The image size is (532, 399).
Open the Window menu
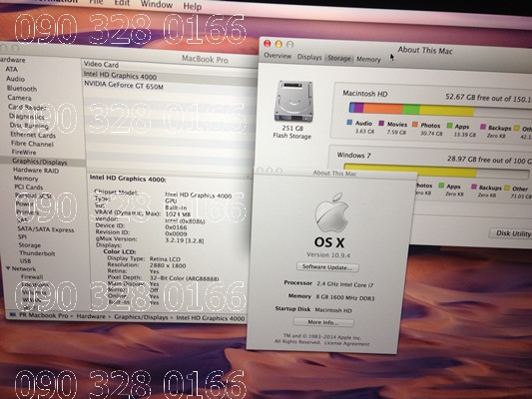157,4
